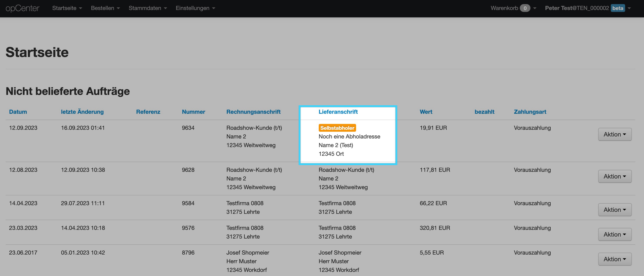
Task: Sort table by Datum column
Action: 18,112
